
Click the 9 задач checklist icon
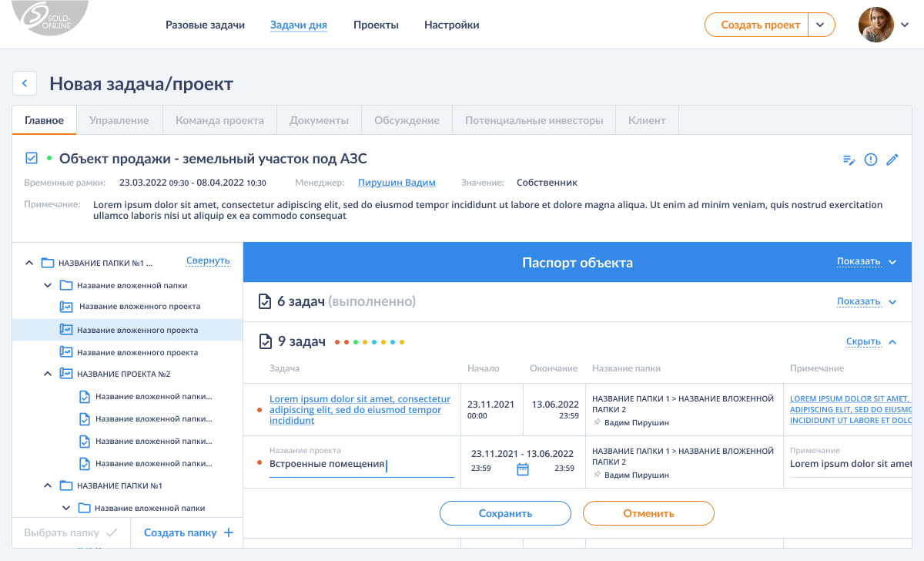(265, 341)
